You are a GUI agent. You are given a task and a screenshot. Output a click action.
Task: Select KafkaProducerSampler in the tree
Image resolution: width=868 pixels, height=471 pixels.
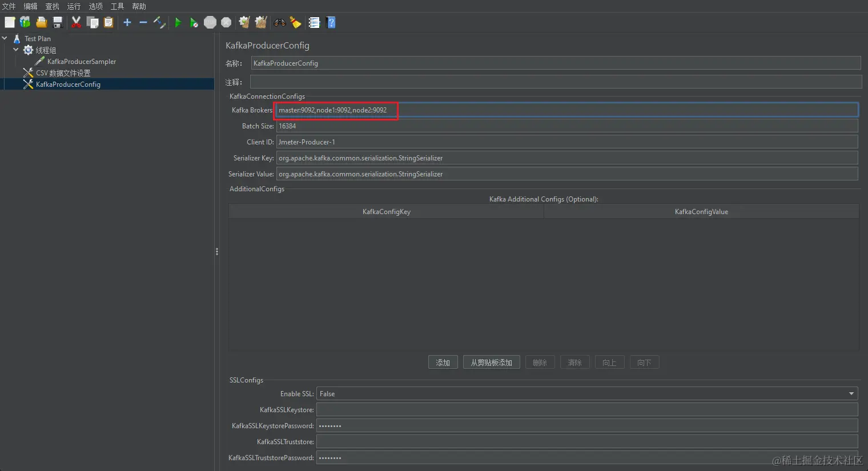pos(82,62)
